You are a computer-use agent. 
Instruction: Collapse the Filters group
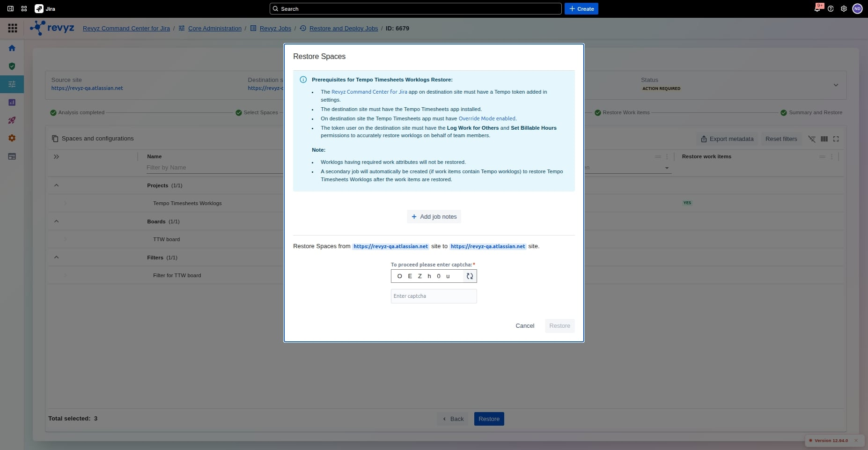pyautogui.click(x=57, y=258)
